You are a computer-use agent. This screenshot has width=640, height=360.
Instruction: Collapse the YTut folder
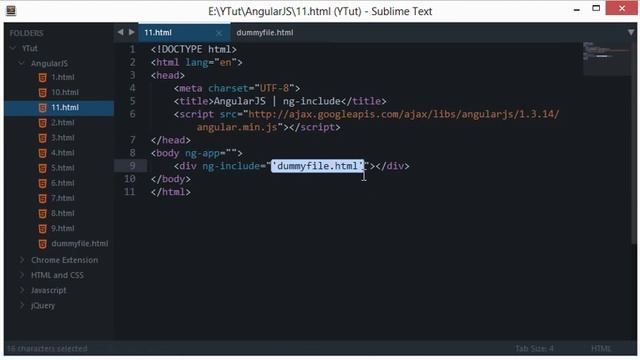tap(13, 48)
